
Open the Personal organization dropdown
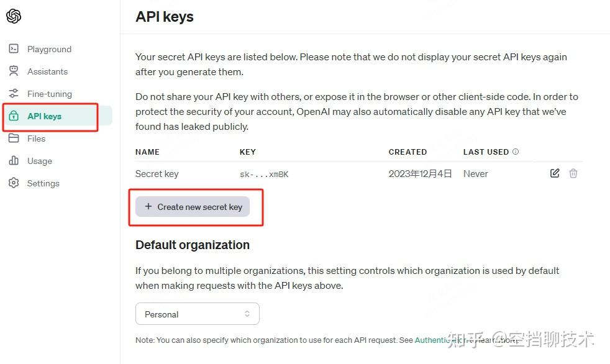pos(198,314)
